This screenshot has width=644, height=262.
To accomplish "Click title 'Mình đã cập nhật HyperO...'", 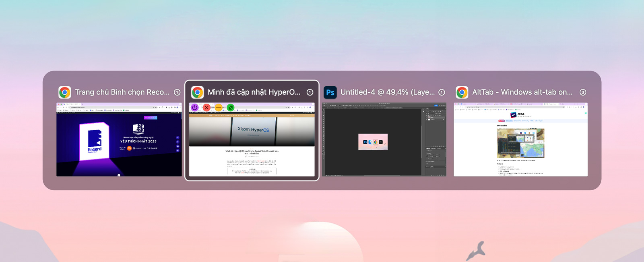I will [254, 92].
